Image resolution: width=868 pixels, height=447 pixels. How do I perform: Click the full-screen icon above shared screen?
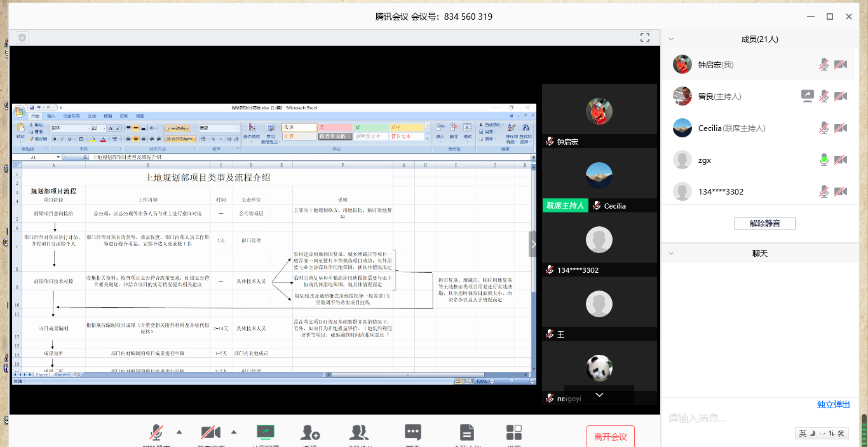pyautogui.click(x=645, y=38)
